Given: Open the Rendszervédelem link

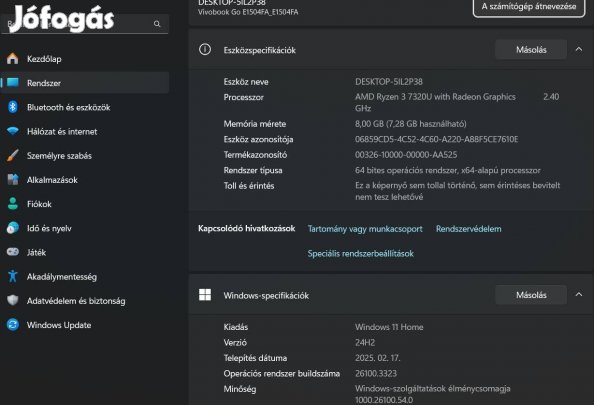Looking at the screenshot, I should click(468, 229).
